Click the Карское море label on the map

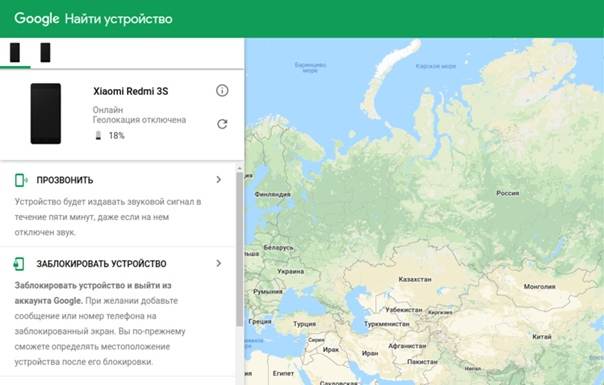[436, 66]
